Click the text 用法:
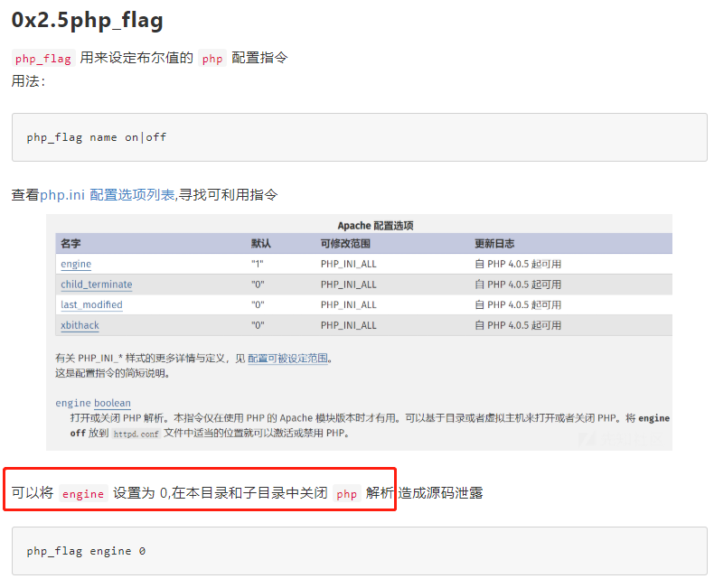 28,81
